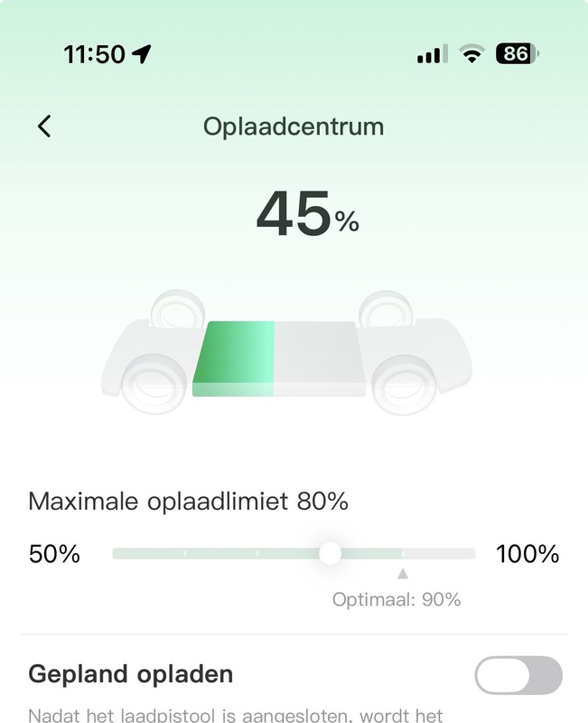
Task: Tap the optimal marker triangle below slider
Action: point(403,573)
